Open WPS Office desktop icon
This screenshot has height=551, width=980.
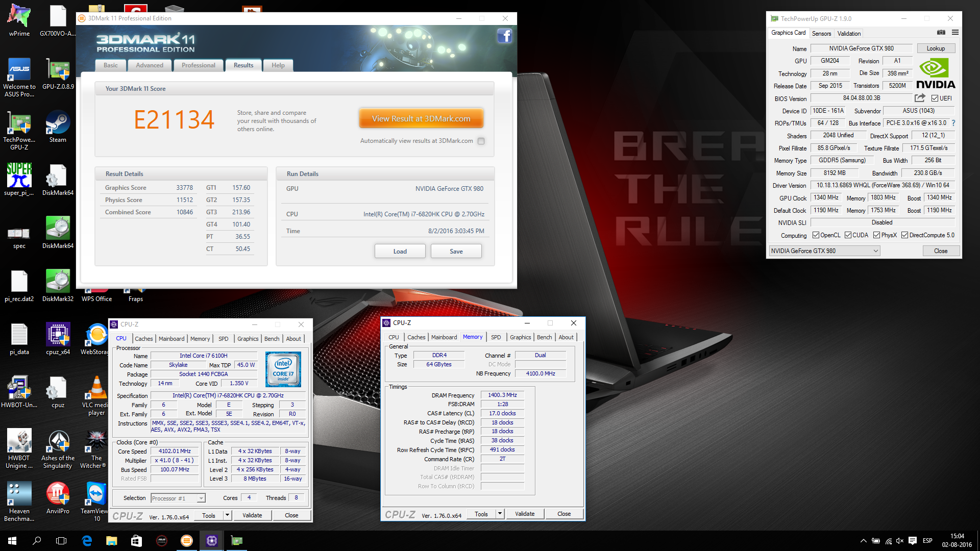[x=96, y=295]
